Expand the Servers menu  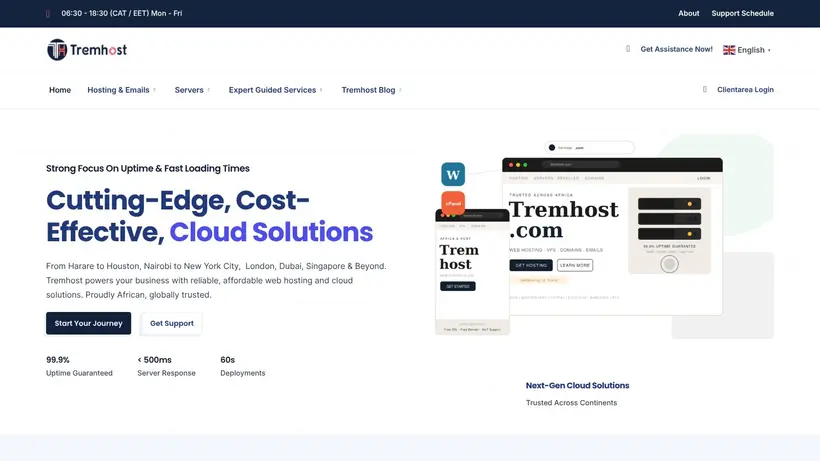[x=192, y=90]
